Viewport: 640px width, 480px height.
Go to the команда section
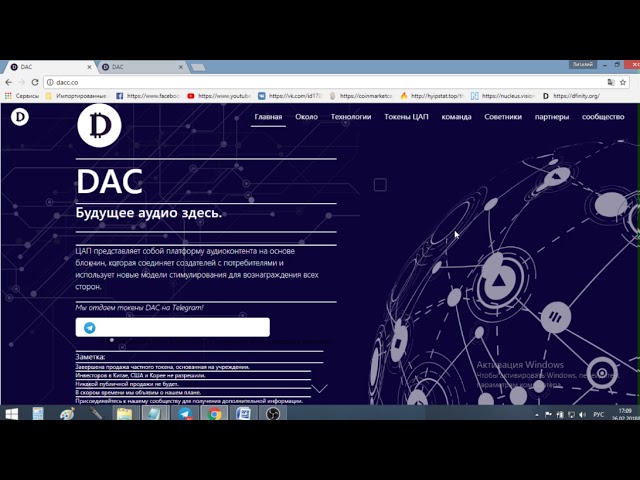point(456,117)
